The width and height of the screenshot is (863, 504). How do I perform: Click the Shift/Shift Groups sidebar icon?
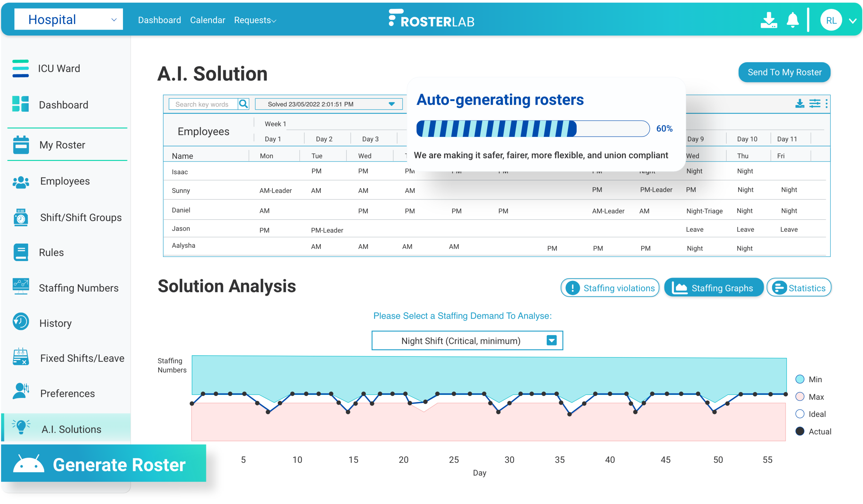[21, 217]
